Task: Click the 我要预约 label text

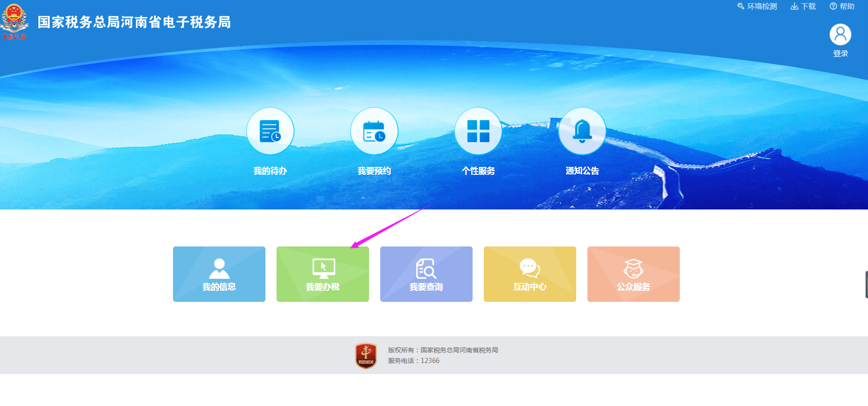Action: coord(374,171)
